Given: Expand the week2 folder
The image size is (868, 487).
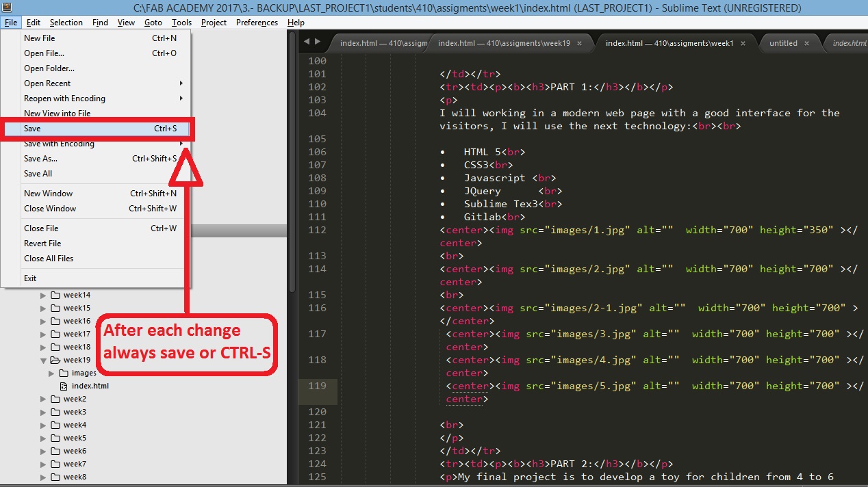Looking at the screenshot, I should 43,399.
